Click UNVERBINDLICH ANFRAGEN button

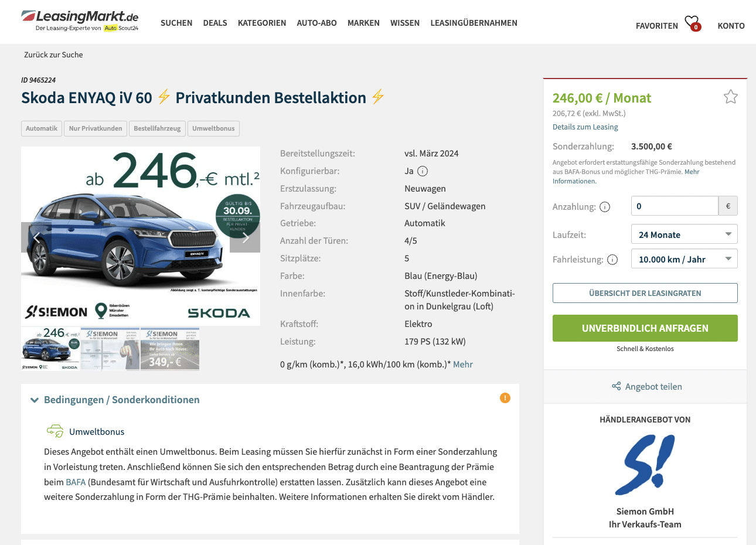(x=645, y=328)
